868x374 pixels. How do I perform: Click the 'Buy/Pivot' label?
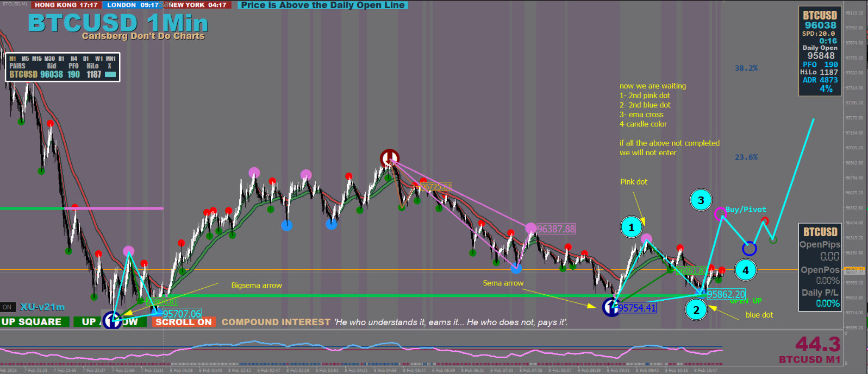click(x=746, y=210)
